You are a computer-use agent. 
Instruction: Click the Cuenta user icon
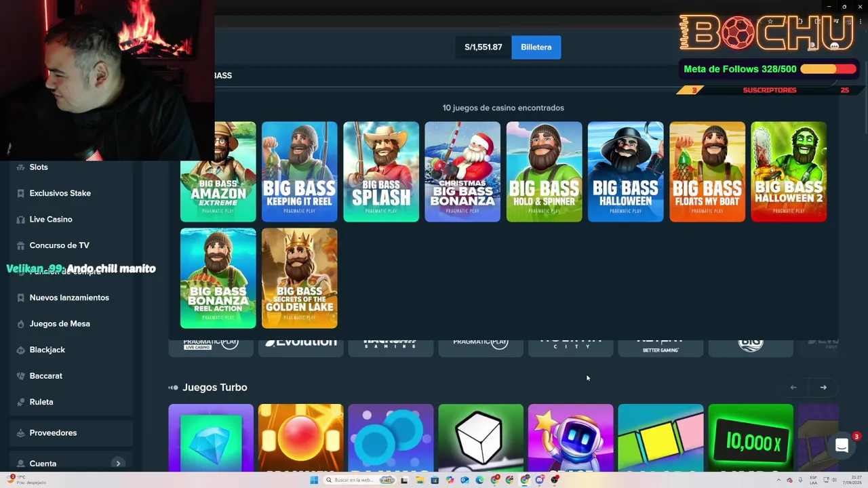pos(20,464)
